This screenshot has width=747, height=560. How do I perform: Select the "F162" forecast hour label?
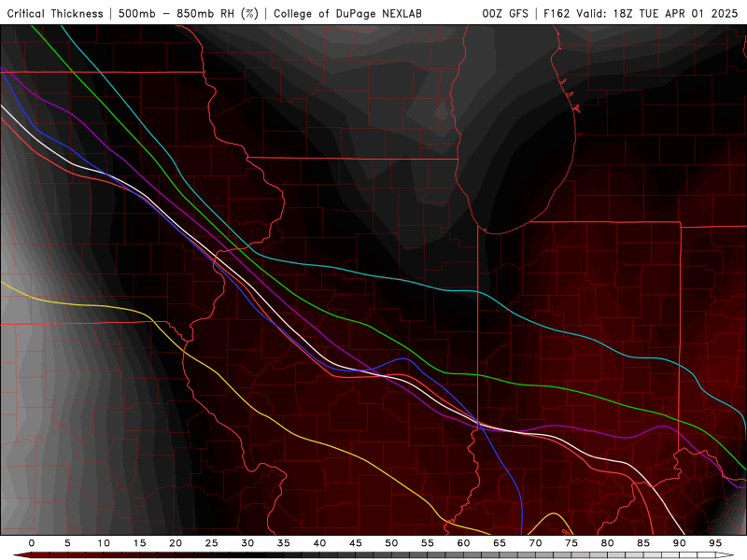(557, 13)
